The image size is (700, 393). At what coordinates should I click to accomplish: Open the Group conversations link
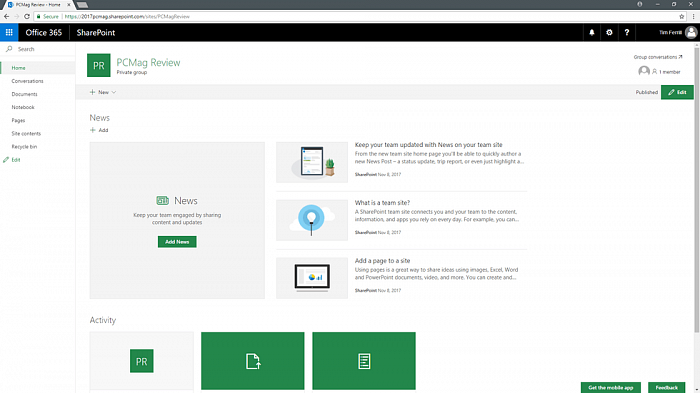(658, 57)
